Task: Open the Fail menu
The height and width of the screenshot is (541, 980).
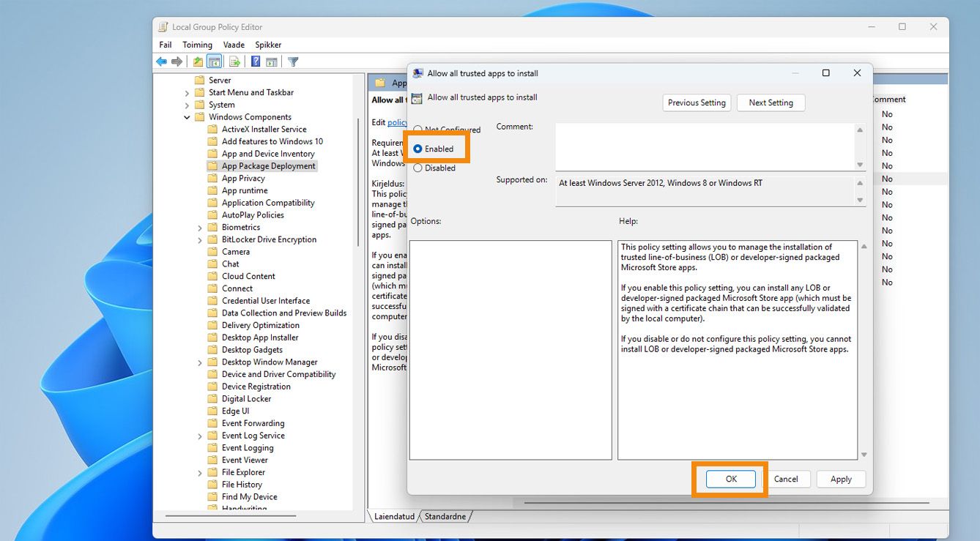Action: (166, 45)
